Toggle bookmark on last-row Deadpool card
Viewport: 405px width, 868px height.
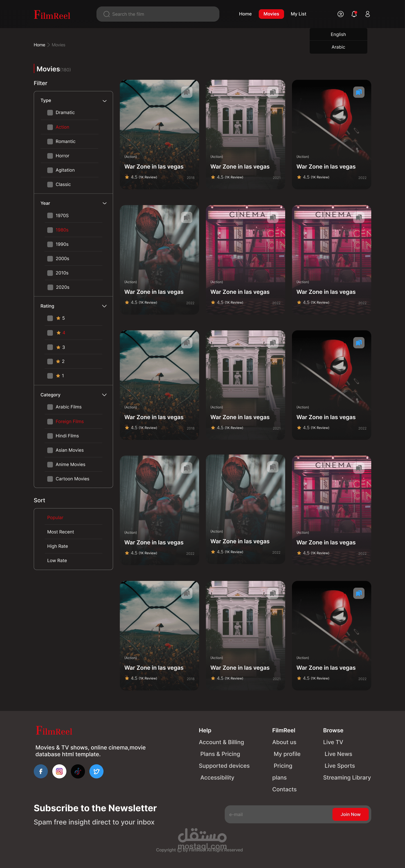[x=359, y=593]
